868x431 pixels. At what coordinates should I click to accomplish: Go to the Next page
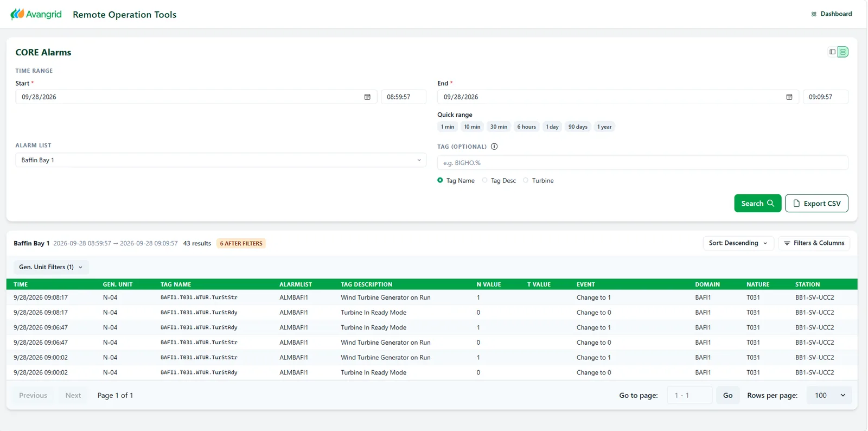pos(73,395)
